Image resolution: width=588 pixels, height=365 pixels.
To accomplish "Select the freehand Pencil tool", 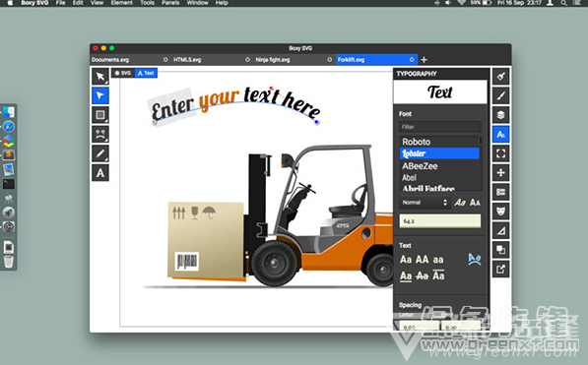I will click(x=100, y=153).
